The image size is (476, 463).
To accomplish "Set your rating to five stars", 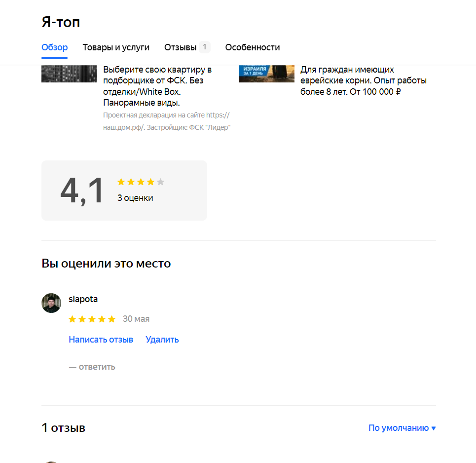I will coord(111,319).
